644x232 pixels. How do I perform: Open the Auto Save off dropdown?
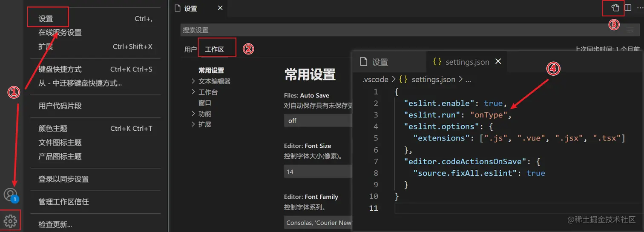coord(319,120)
